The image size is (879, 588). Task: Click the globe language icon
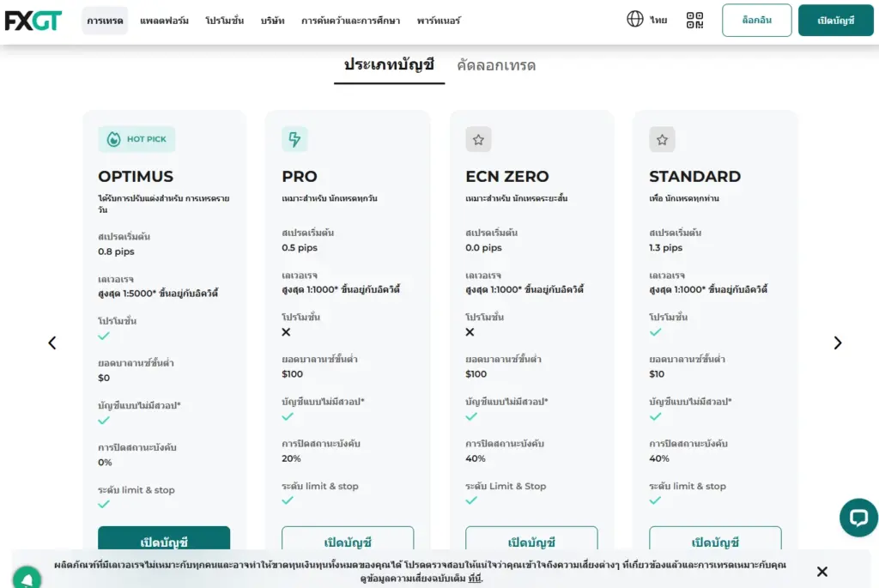tap(633, 20)
